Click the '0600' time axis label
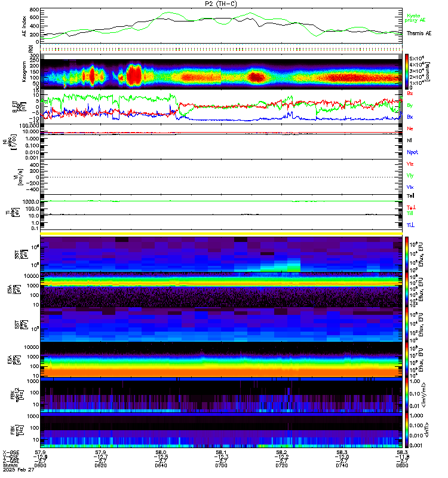448x478 pixels. pos(40,465)
